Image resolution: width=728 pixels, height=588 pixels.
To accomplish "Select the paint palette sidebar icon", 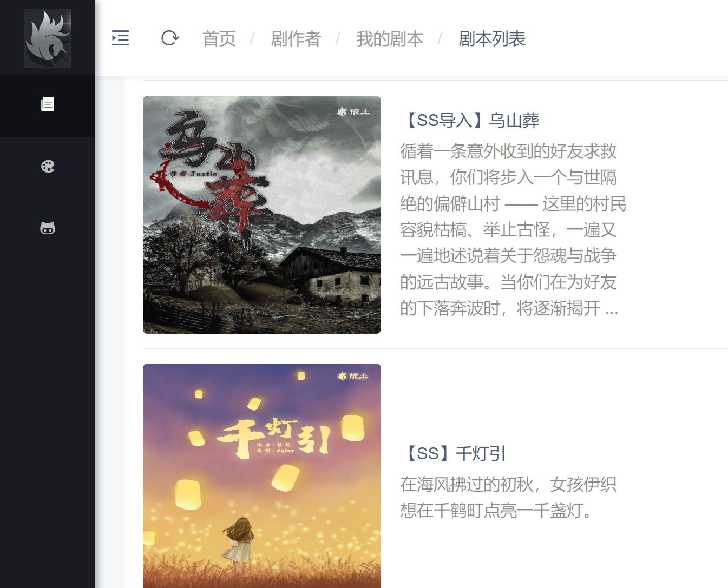I will point(48,166).
